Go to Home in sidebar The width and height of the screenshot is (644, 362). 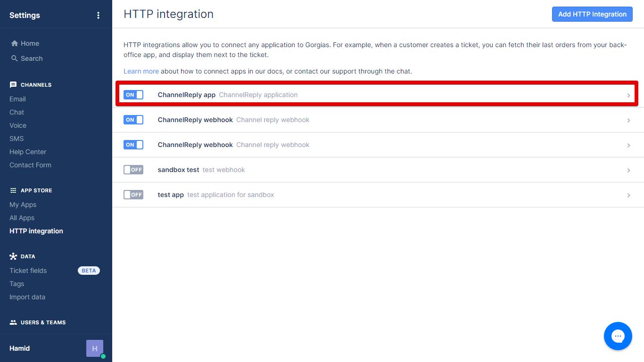30,43
